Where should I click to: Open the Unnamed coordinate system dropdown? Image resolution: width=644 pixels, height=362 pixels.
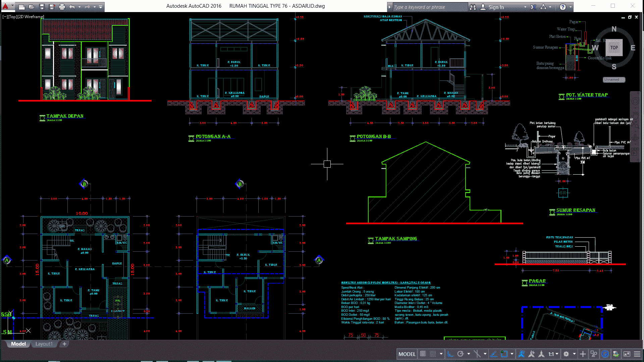[614, 80]
